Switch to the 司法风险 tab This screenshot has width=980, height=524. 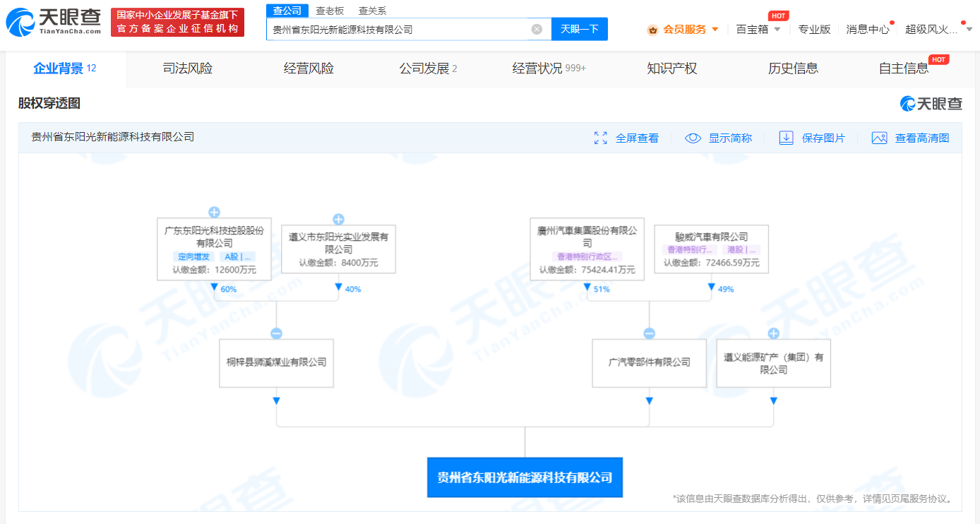click(x=187, y=69)
